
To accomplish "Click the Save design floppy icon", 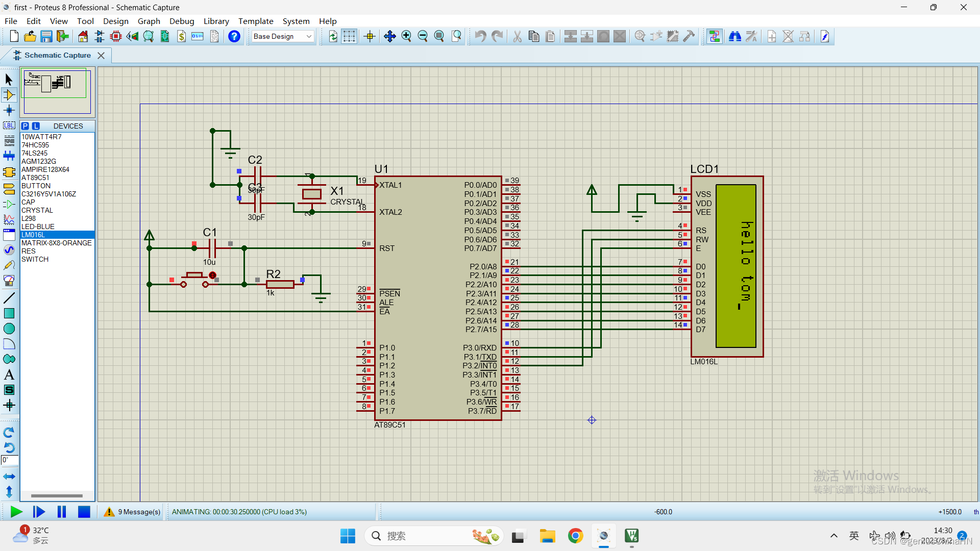I will point(46,36).
